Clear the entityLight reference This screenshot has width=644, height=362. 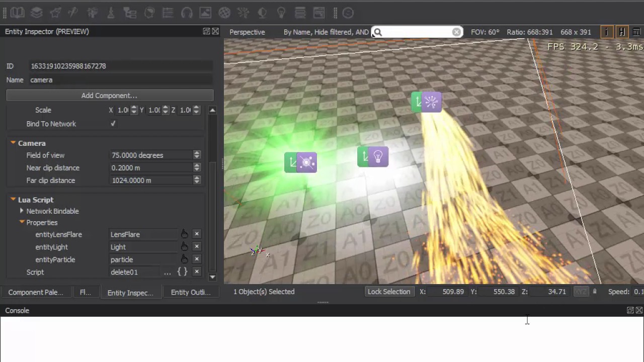tap(197, 246)
